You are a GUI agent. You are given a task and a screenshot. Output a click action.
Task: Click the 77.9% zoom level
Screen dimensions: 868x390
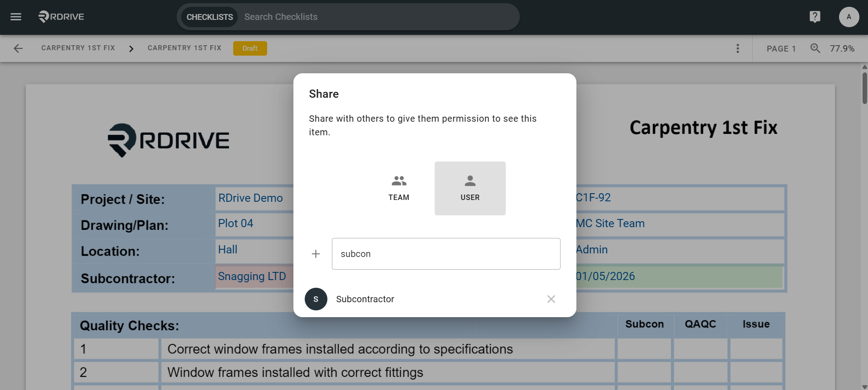[842, 48]
